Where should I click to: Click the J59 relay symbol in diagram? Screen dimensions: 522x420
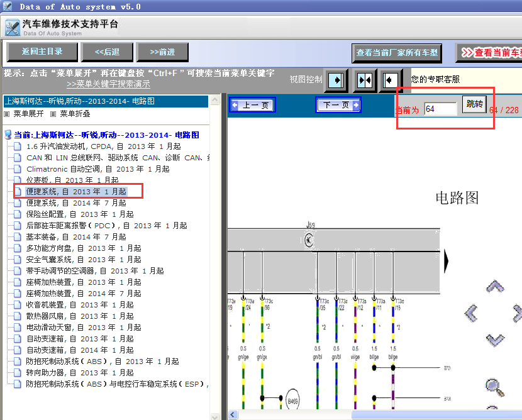click(309, 240)
